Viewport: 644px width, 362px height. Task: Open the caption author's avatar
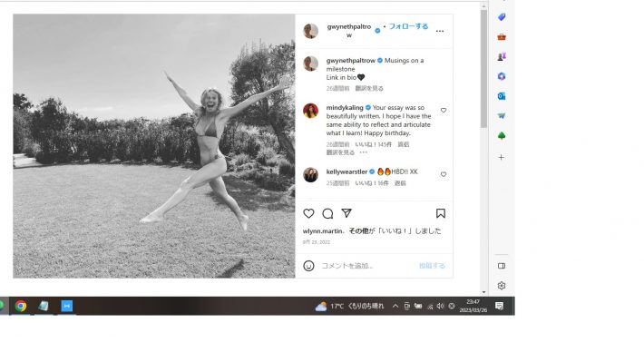pyautogui.click(x=310, y=64)
